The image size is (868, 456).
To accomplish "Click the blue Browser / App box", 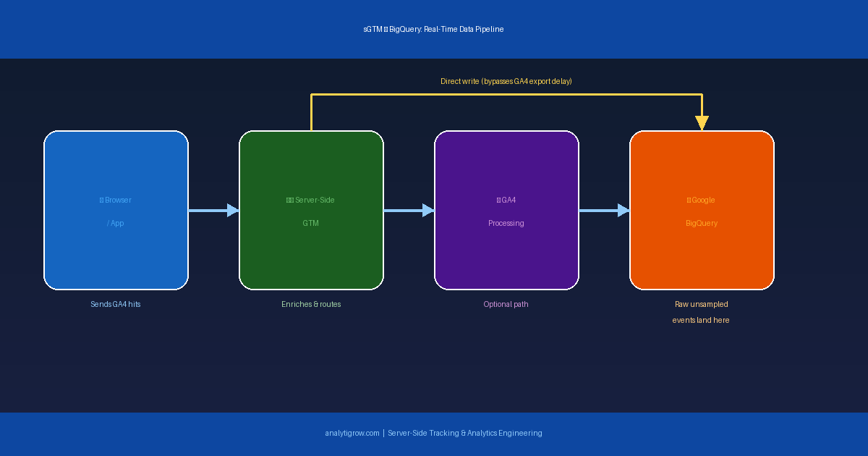I will [x=116, y=210].
